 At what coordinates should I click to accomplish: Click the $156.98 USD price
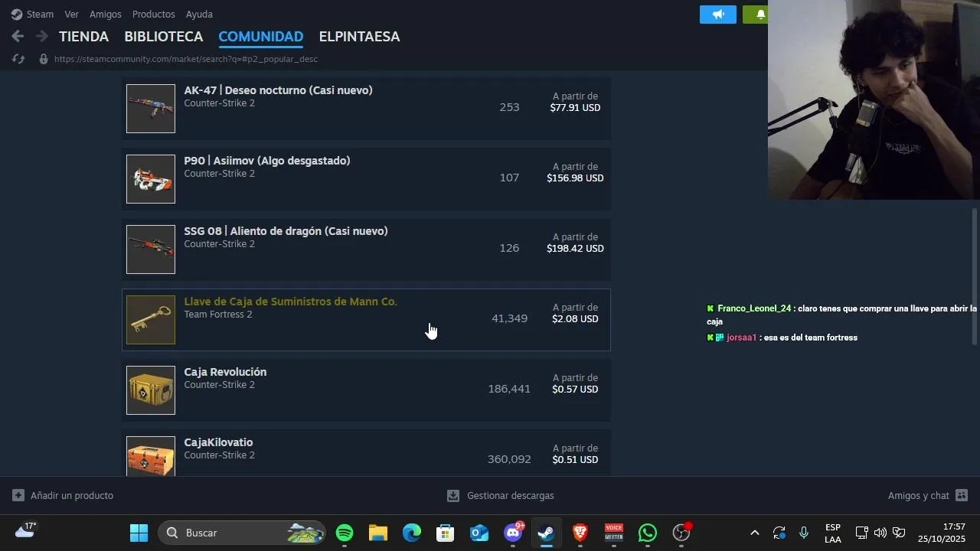(575, 178)
